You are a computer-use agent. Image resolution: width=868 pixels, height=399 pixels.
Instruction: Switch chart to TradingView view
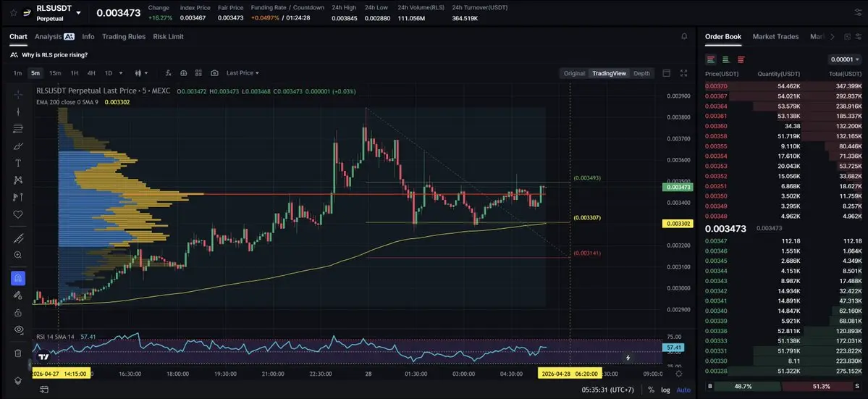609,73
